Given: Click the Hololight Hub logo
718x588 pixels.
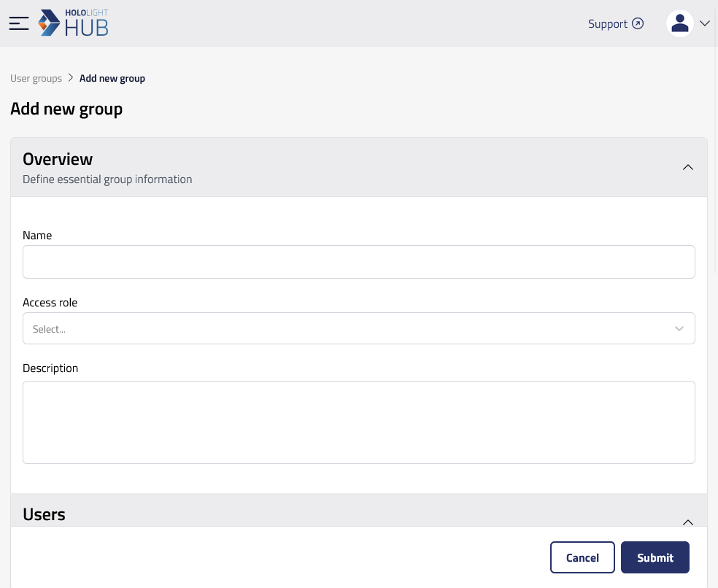Looking at the screenshot, I should tap(73, 23).
